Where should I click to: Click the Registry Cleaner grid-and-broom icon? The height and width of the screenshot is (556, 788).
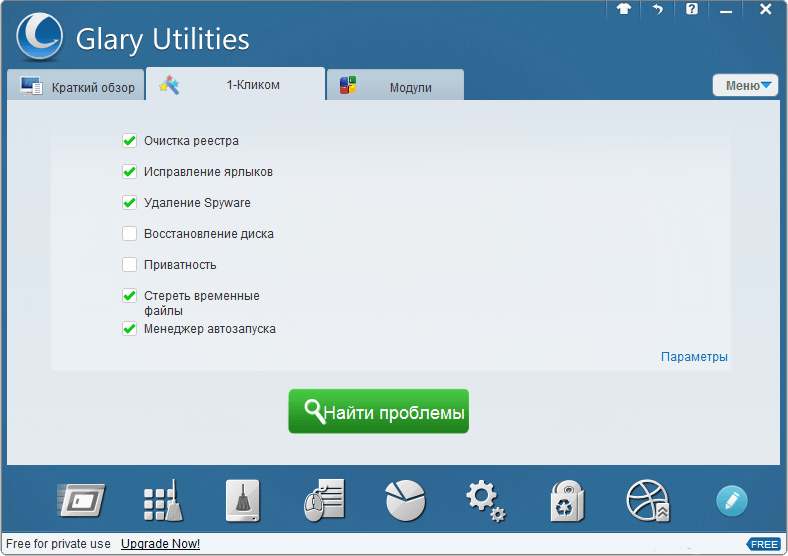(162, 499)
